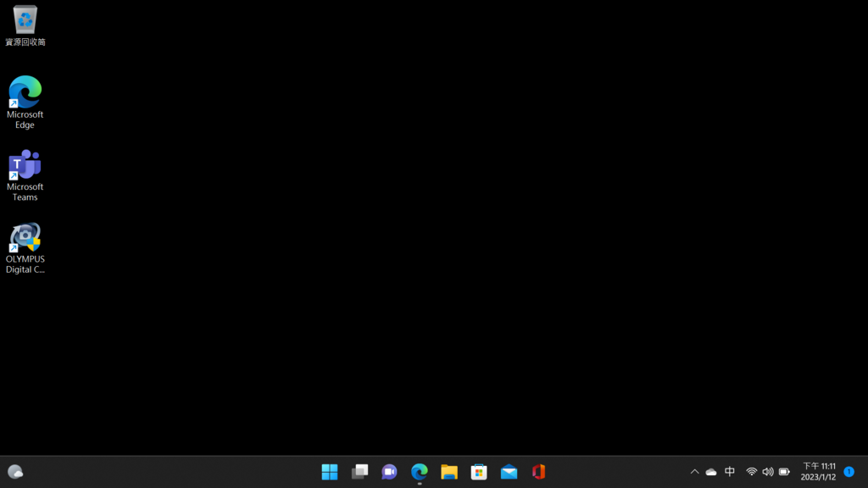Viewport: 868px width, 488px height.
Task: Select the Microsoft Teams desktop shortcut
Action: (x=25, y=175)
